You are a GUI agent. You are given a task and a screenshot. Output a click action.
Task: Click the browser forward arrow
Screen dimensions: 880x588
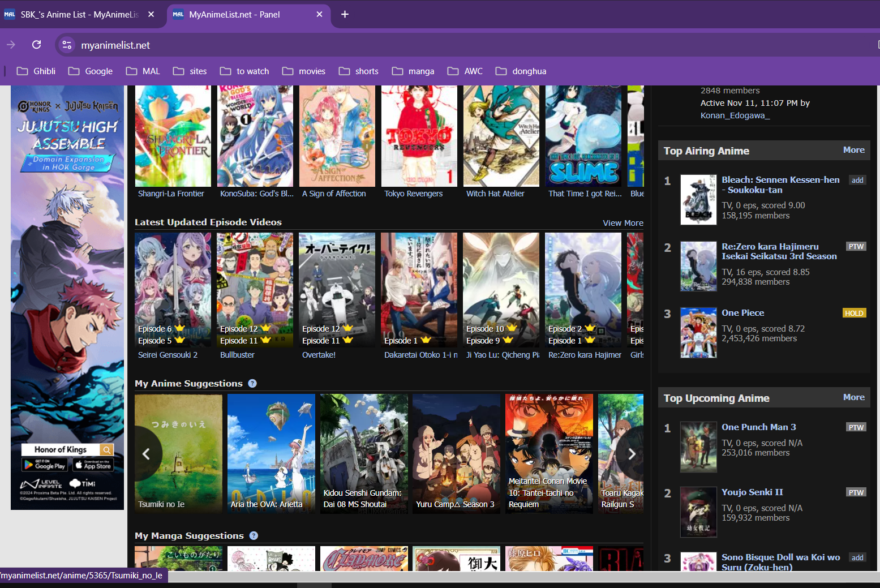coord(11,45)
